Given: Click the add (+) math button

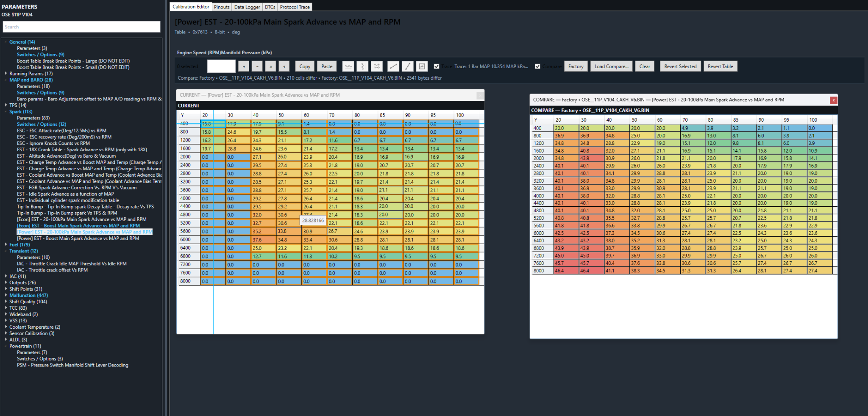Looking at the screenshot, I should [x=244, y=67].
